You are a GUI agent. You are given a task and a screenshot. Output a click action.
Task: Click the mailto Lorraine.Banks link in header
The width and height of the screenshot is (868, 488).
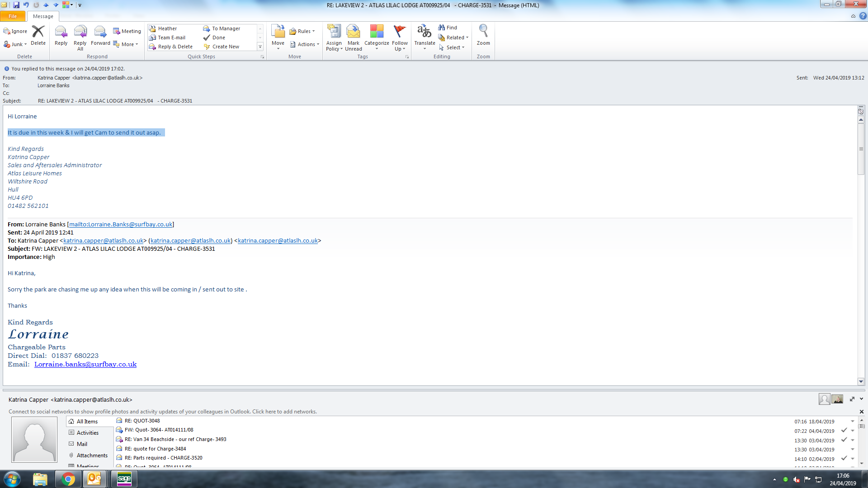(x=121, y=225)
